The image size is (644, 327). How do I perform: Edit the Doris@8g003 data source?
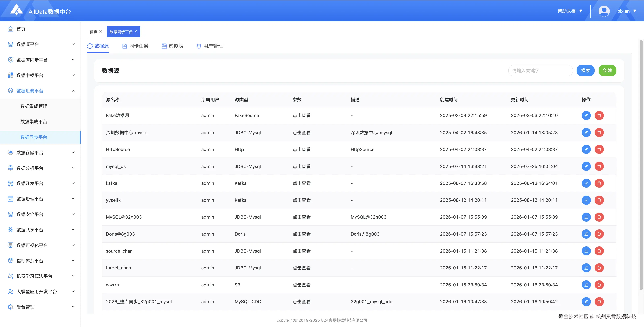(586, 234)
